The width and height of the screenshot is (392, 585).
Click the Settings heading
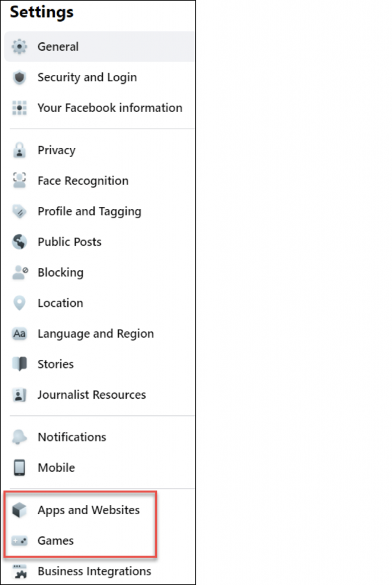42,12
